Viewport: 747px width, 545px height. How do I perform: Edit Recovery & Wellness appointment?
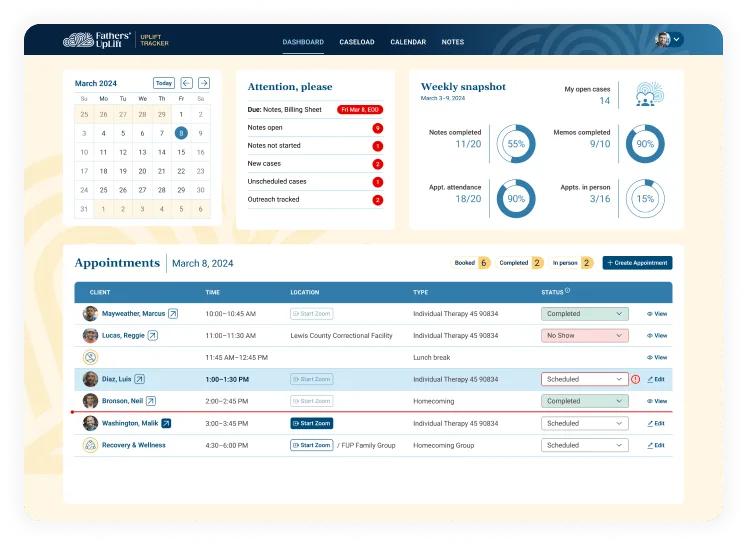pyautogui.click(x=656, y=445)
